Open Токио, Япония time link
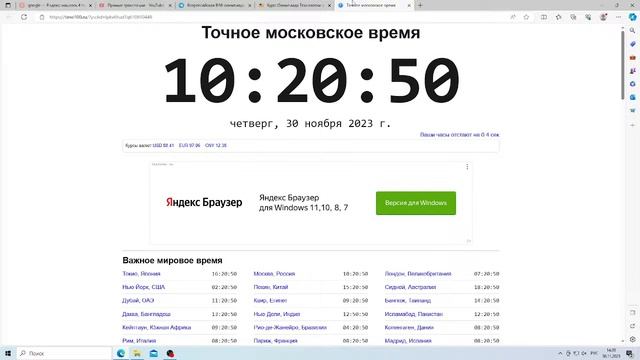The height and width of the screenshot is (360, 640). (141, 274)
